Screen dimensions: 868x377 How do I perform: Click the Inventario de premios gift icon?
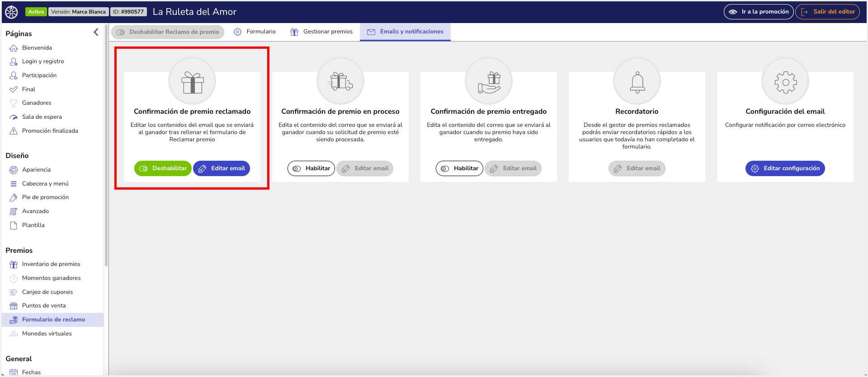(14, 264)
